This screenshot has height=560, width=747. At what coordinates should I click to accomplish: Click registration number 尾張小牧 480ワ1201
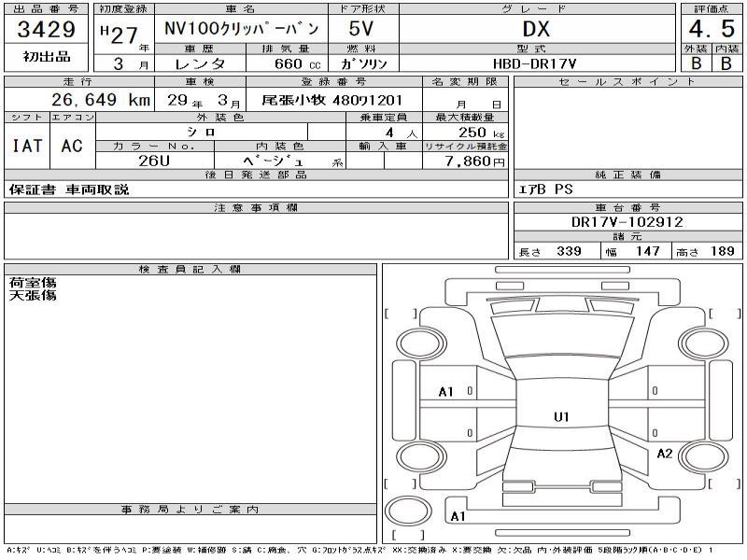(x=332, y=100)
